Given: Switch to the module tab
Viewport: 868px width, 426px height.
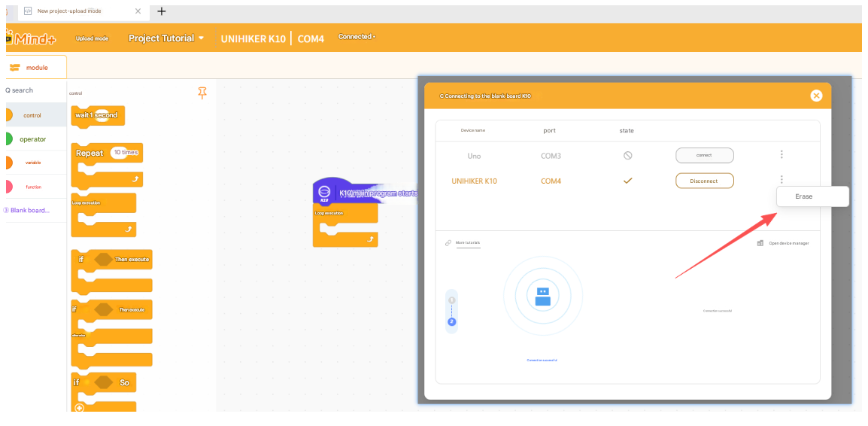Looking at the screenshot, I should click(x=36, y=68).
